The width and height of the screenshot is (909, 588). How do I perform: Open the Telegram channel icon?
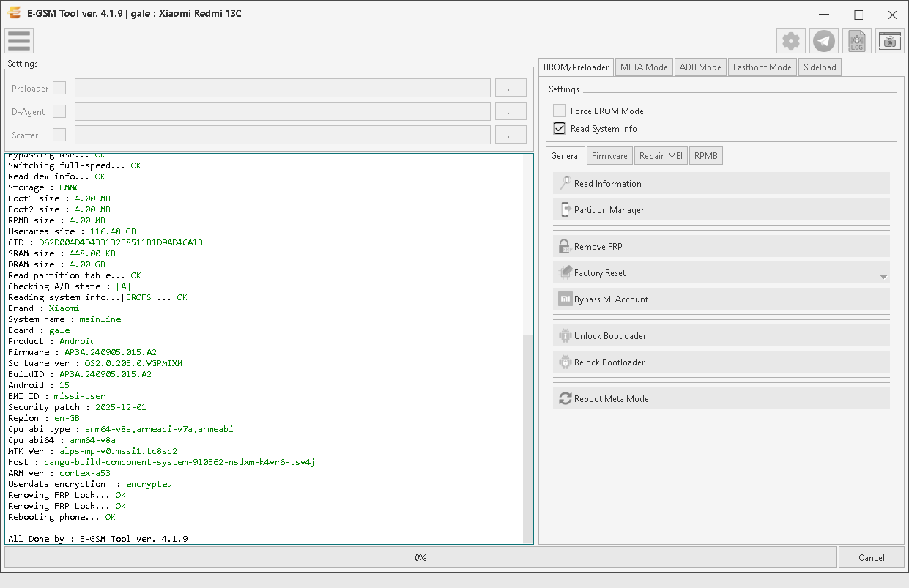pos(824,41)
